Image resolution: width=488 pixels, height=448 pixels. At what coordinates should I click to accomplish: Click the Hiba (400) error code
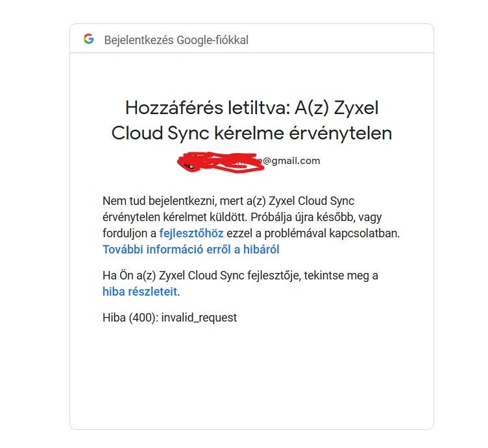click(130, 318)
